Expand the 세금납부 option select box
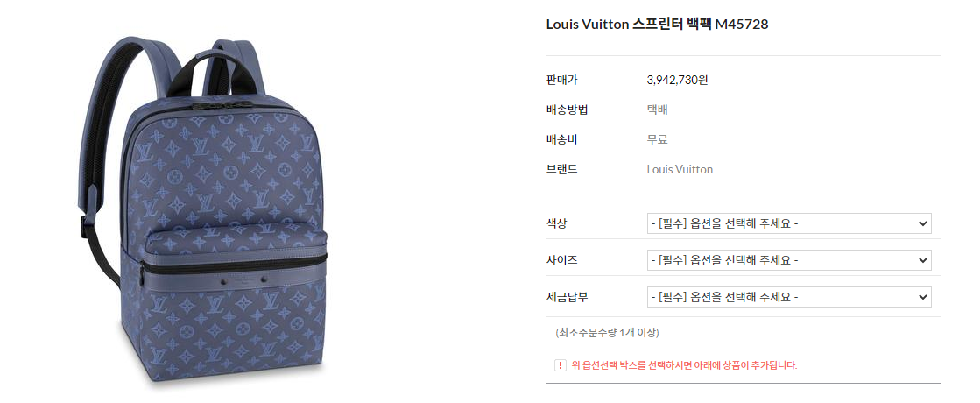 coord(789,297)
